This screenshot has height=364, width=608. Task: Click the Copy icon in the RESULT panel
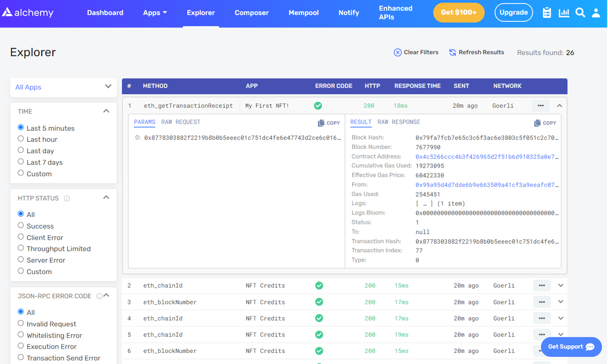545,123
